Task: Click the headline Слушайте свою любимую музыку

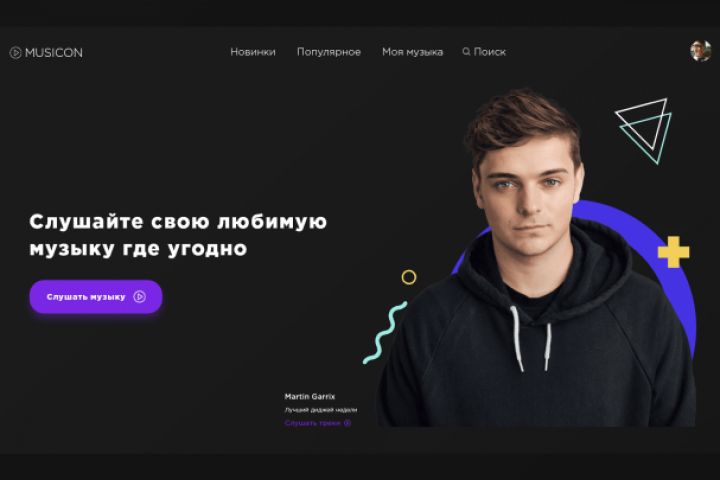Action: 178,235
